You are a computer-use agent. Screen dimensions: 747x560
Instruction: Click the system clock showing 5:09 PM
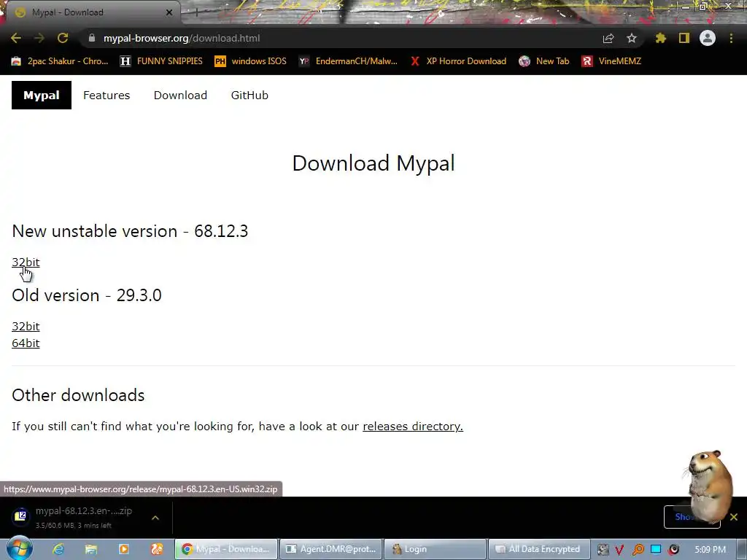(x=710, y=550)
